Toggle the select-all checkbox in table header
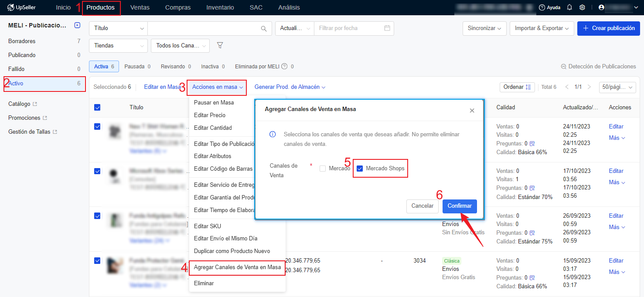This screenshot has width=644, height=297. click(97, 107)
